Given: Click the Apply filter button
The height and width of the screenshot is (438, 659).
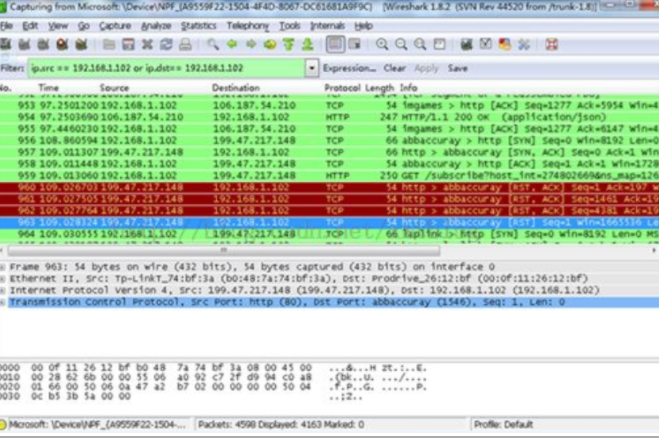Looking at the screenshot, I should [x=426, y=68].
